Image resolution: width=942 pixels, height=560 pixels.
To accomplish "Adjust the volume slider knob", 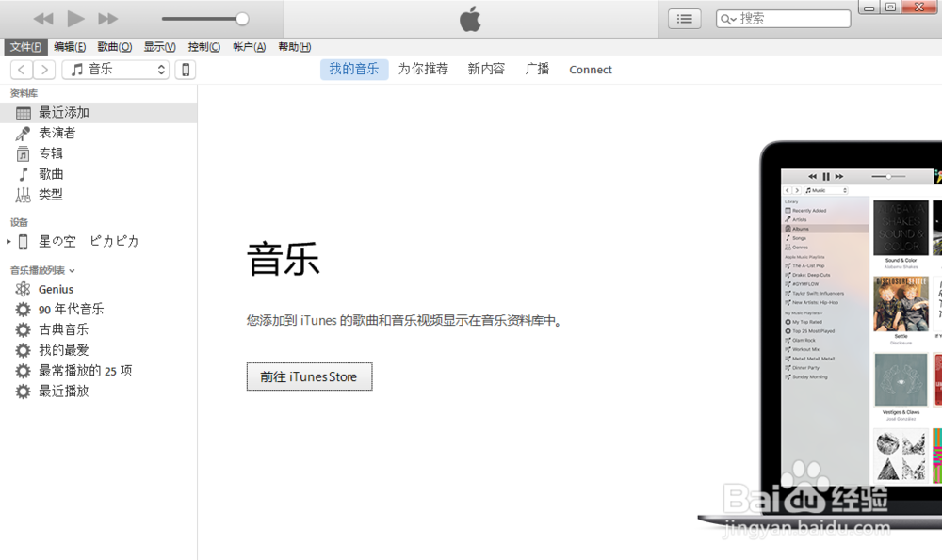I will (x=242, y=19).
